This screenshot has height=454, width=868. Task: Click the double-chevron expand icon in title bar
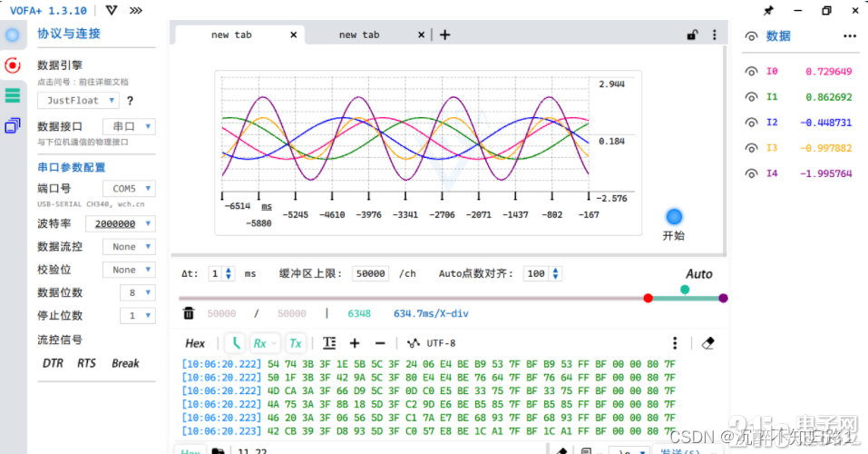tap(136, 11)
